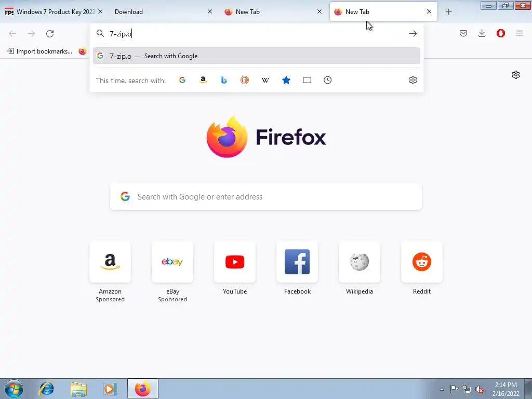Search this time with DuckDuckGo
The width and height of the screenshot is (532, 399).
tap(245, 80)
